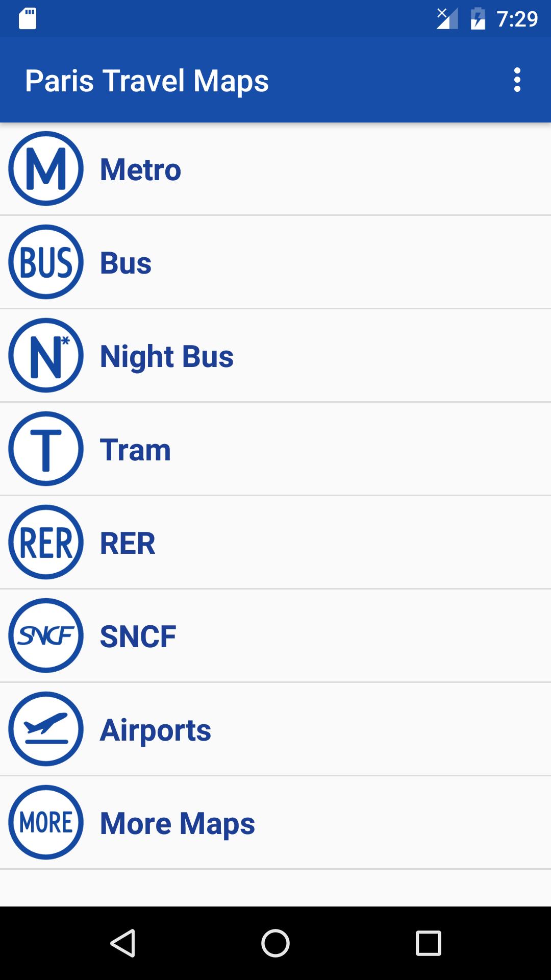
Task: Tap the Night Bus N icon
Action: coord(46,356)
